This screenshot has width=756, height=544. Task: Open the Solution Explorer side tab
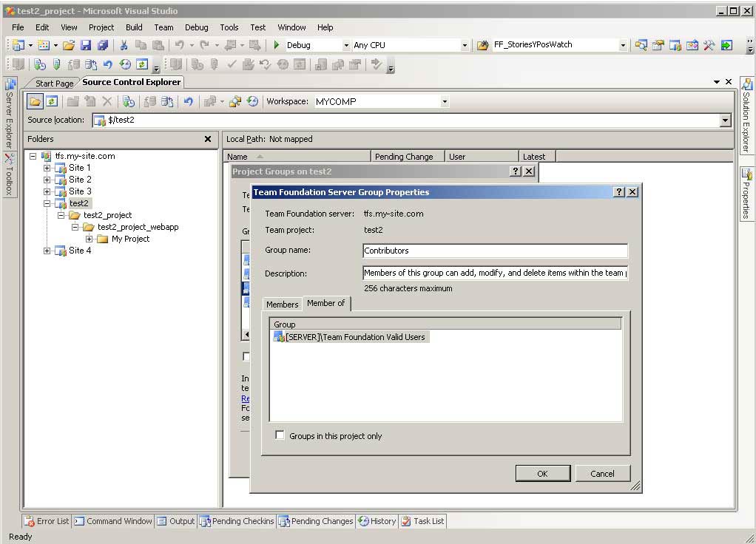pyautogui.click(x=746, y=116)
